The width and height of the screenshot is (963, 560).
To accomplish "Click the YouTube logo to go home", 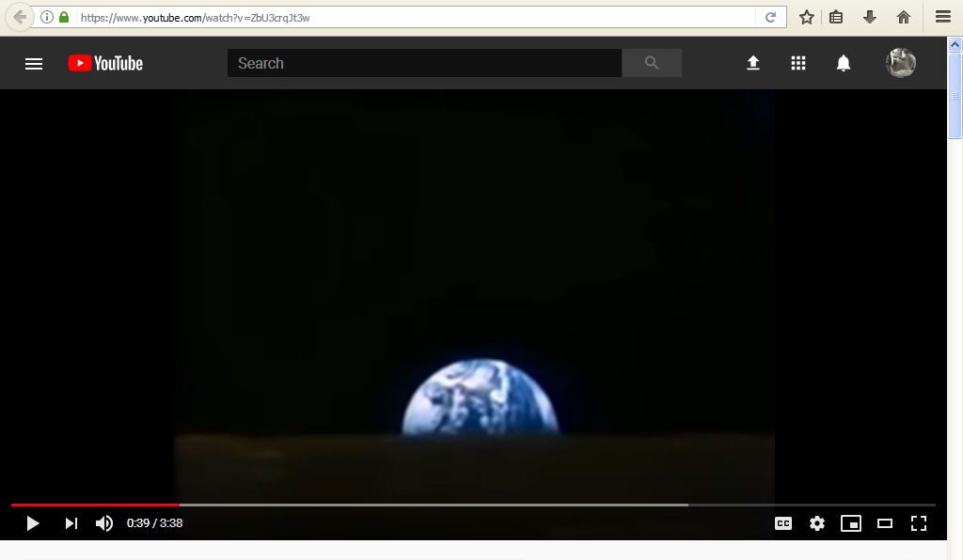I will coord(105,64).
